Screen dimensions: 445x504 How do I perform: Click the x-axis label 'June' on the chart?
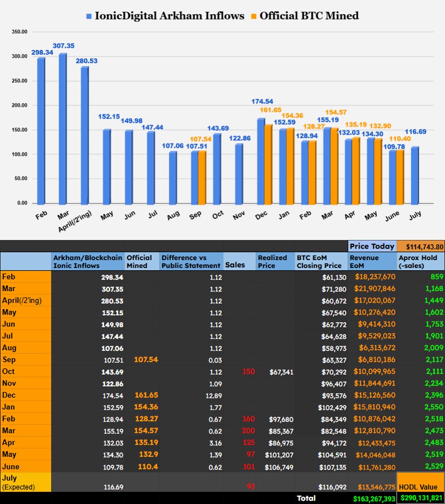[x=392, y=216]
